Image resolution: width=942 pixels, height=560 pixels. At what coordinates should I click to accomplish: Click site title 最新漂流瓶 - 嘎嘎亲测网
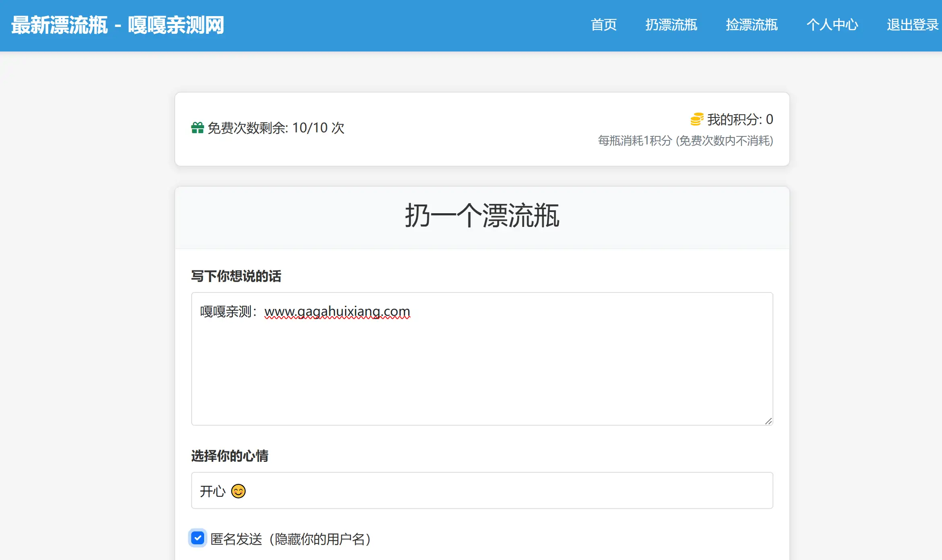click(x=117, y=25)
